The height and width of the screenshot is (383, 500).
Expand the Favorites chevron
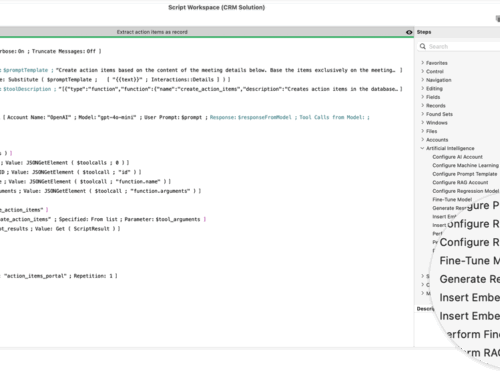tap(422, 63)
